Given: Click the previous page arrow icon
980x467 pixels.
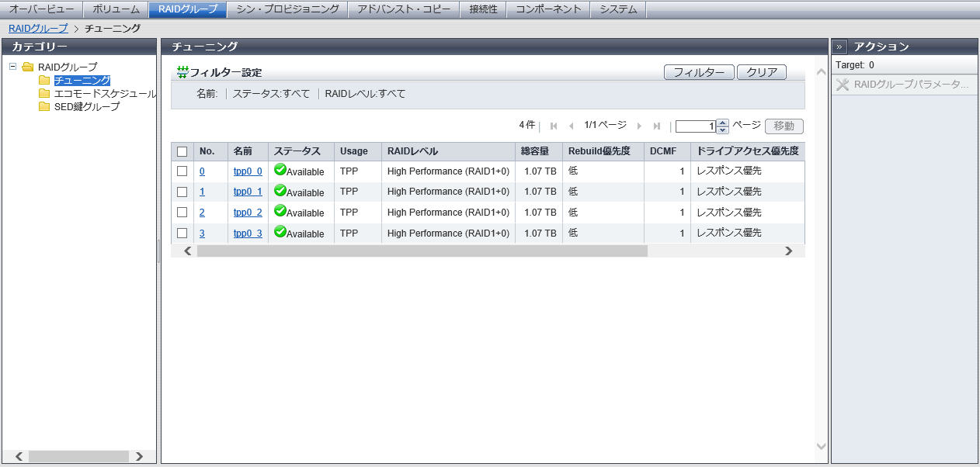Looking at the screenshot, I should [572, 126].
